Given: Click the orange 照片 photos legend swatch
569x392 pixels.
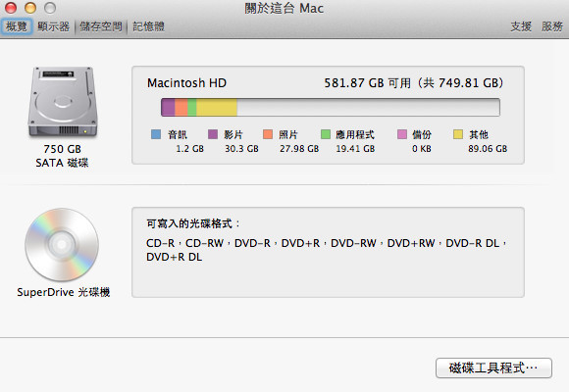Looking at the screenshot, I should pyautogui.click(x=268, y=134).
